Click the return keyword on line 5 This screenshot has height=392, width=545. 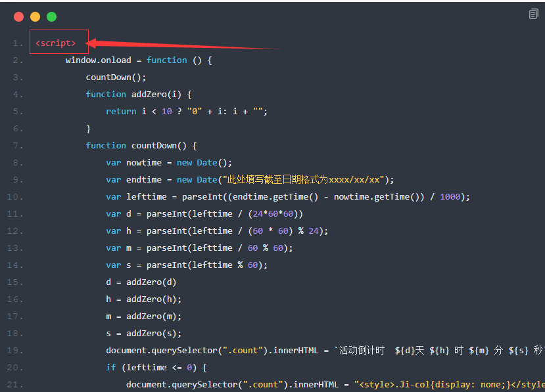121,112
